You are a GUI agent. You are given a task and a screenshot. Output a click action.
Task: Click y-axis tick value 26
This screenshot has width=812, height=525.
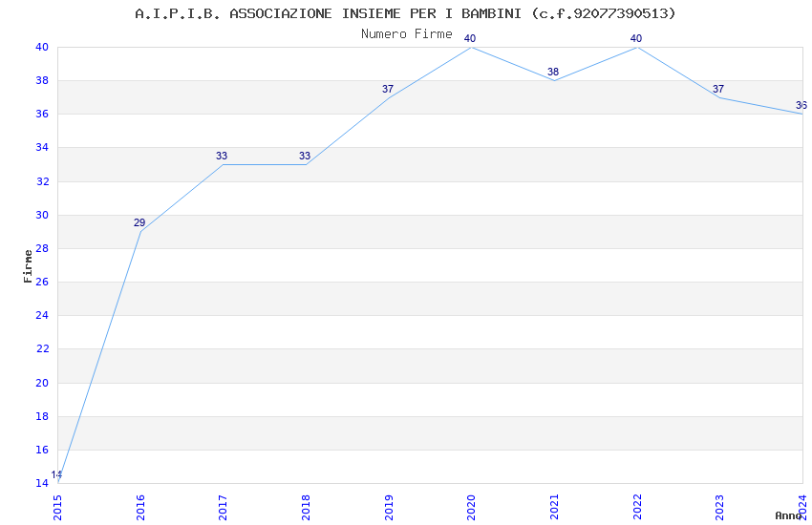pyautogui.click(x=42, y=282)
